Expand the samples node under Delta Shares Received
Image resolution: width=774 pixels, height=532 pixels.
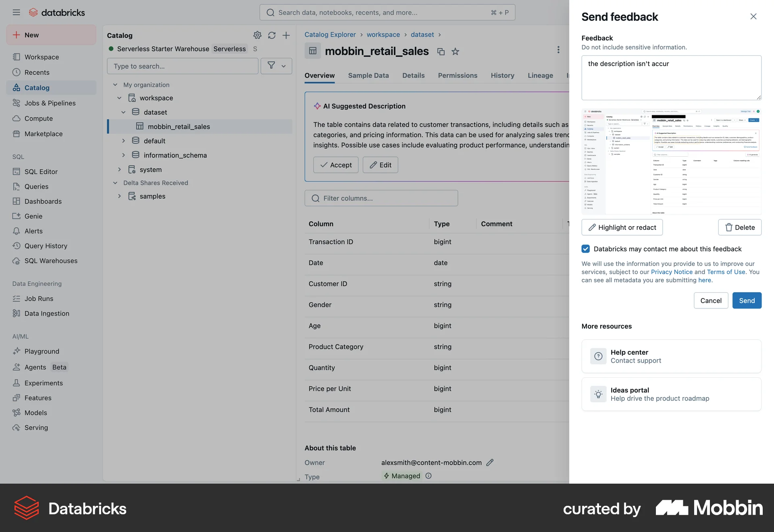click(x=119, y=196)
